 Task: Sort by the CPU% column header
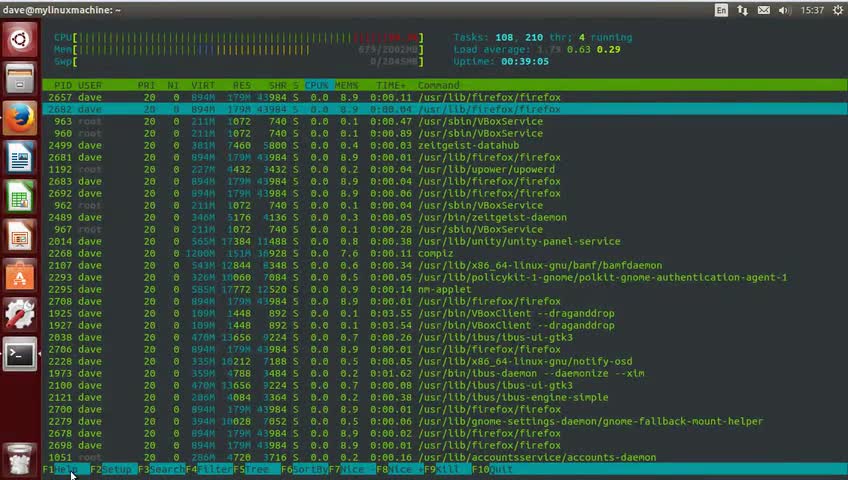point(316,85)
